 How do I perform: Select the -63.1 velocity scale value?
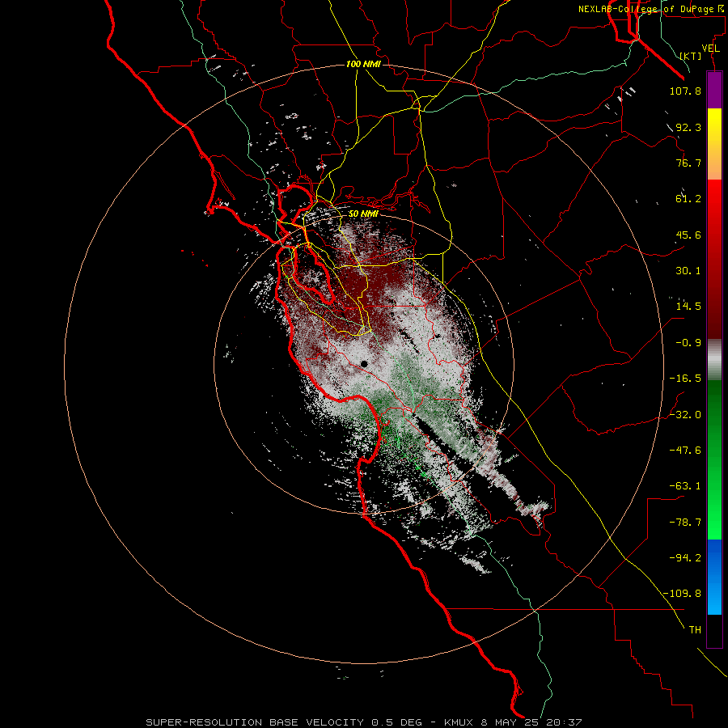(x=685, y=486)
